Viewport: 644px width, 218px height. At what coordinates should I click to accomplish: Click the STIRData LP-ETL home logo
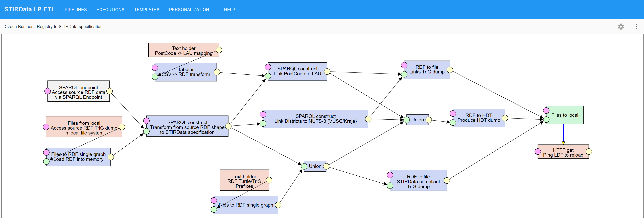click(30, 10)
